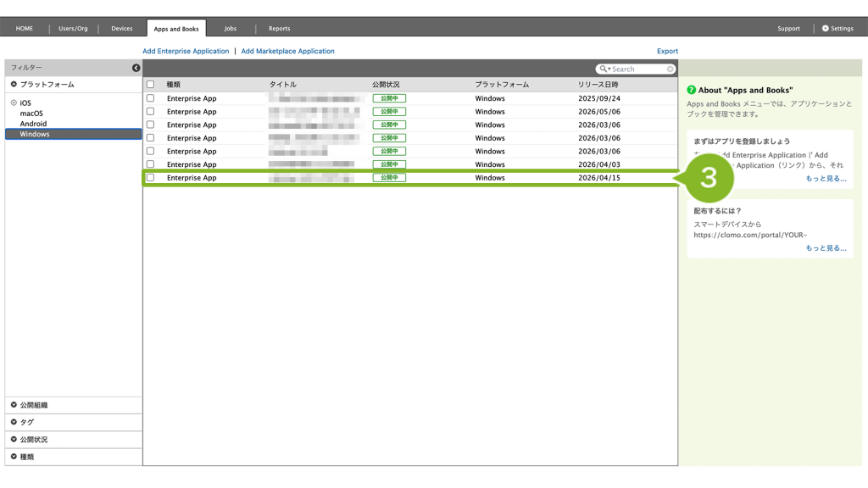Viewport: 868px width, 488px height.
Task: Open the Jobs tab
Action: [231, 28]
